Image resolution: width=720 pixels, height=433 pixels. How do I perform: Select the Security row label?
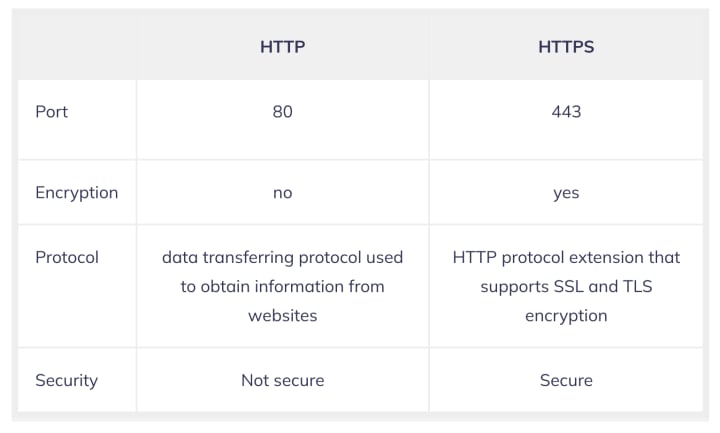point(66,380)
